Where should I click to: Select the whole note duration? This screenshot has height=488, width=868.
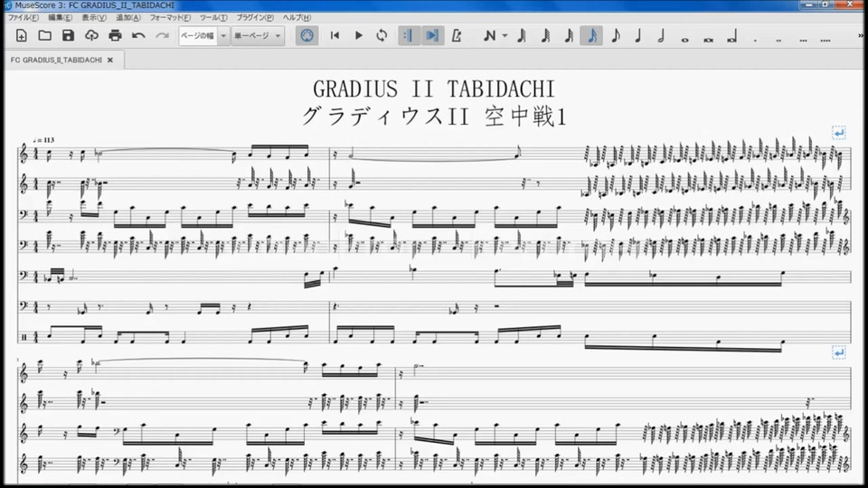click(684, 39)
